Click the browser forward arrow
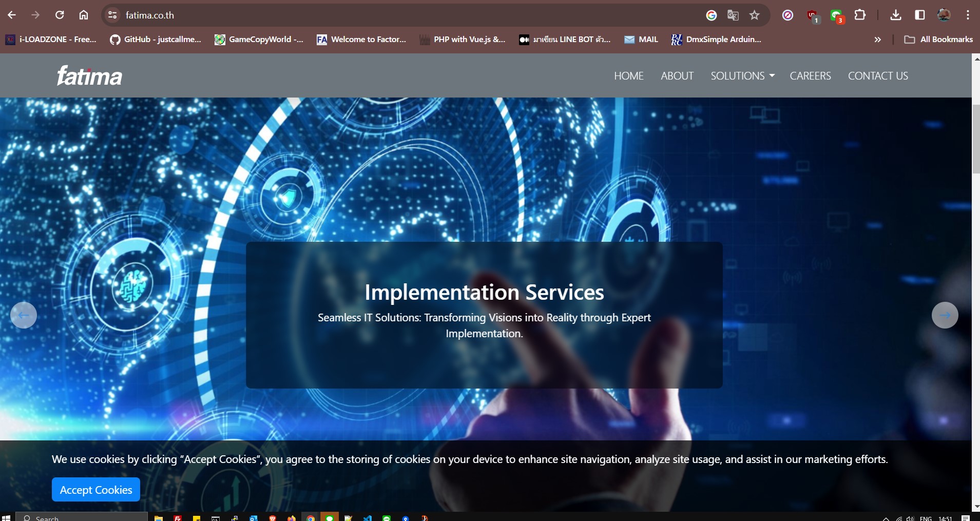This screenshot has height=521, width=980. pos(35,15)
